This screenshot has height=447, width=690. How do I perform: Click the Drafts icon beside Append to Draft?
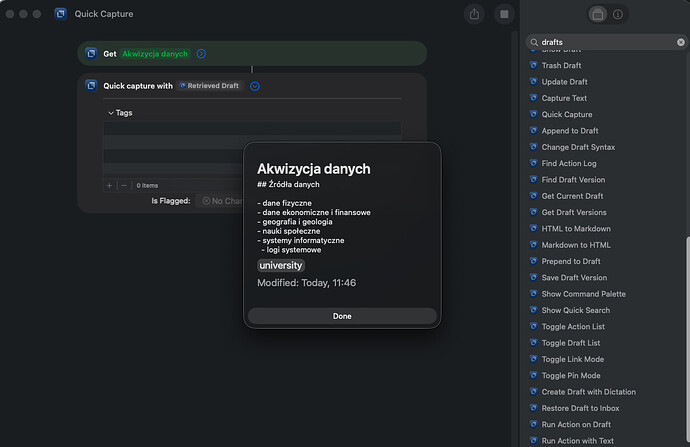(533, 130)
